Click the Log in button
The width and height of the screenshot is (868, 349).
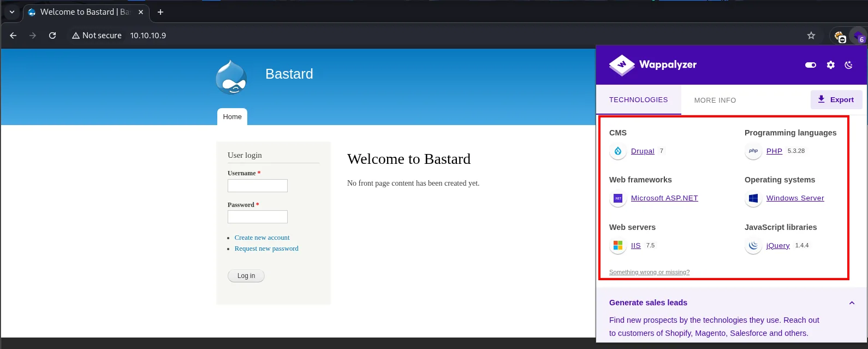(246, 276)
